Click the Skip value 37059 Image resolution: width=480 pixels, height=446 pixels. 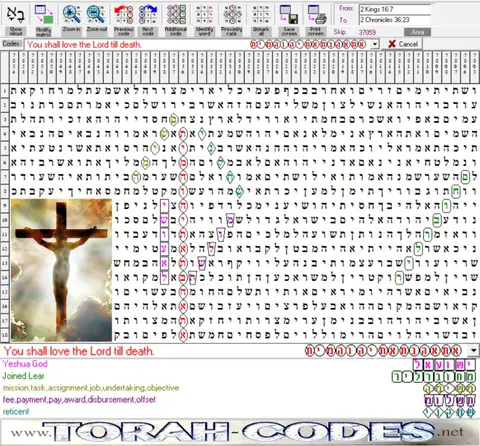click(x=367, y=32)
